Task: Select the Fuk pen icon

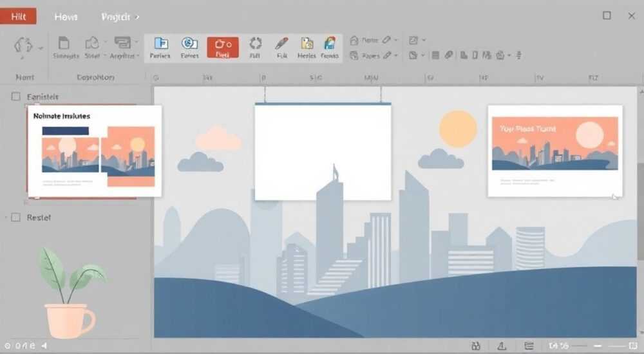Action: coord(282,43)
